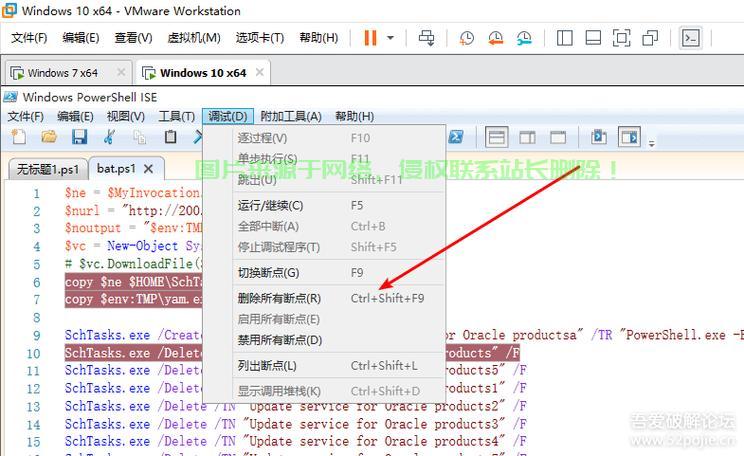Toggle the VMware library sidebar layout icon
The image size is (744, 456).
[x=564, y=37]
